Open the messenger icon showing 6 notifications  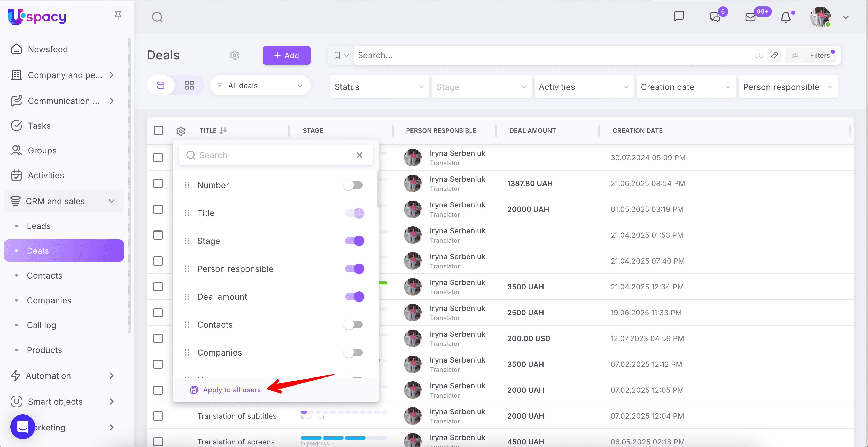pos(714,17)
